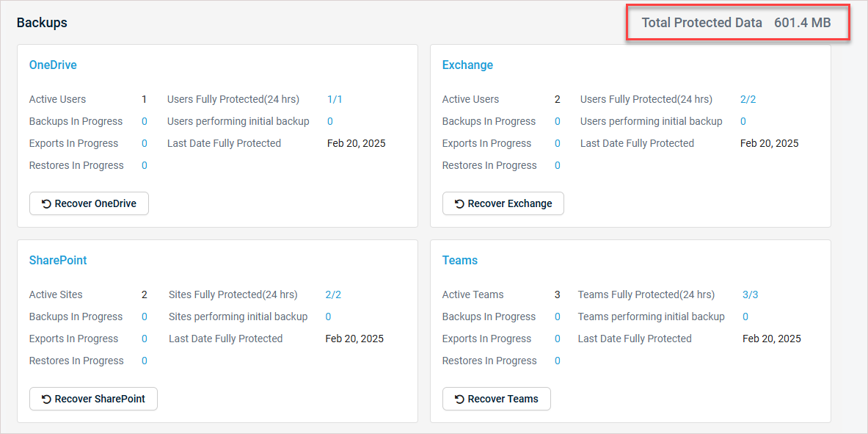Open SharePoint Sites Fully Protected 2/2 link
868x434 pixels.
click(333, 294)
